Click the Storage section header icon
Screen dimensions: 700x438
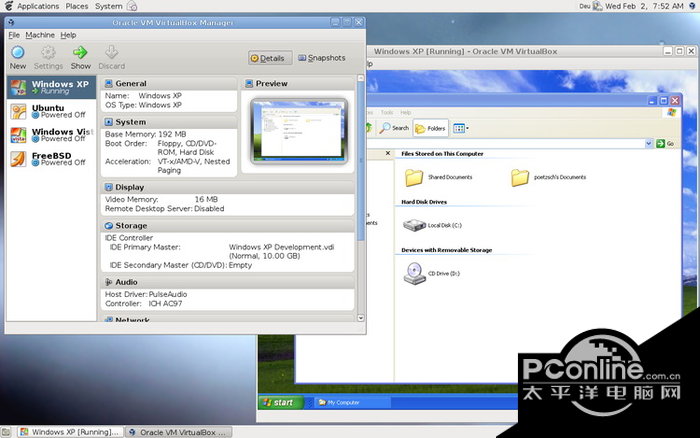[108, 225]
